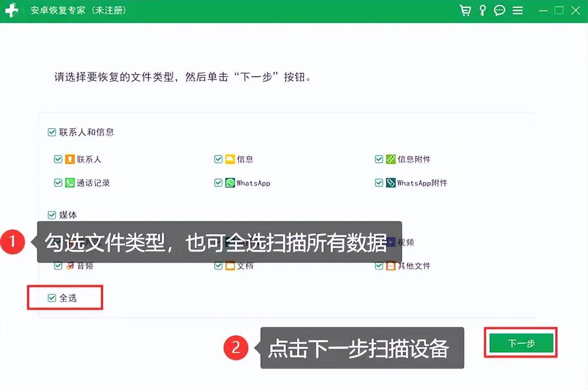Maximize the recovery app window
This screenshot has width=588, height=390.
[x=559, y=11]
